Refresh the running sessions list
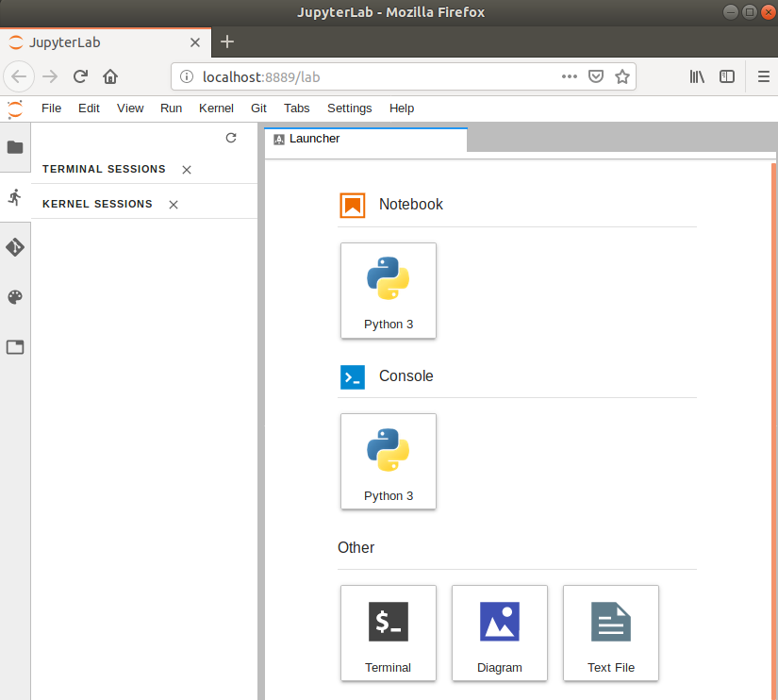 tap(231, 138)
